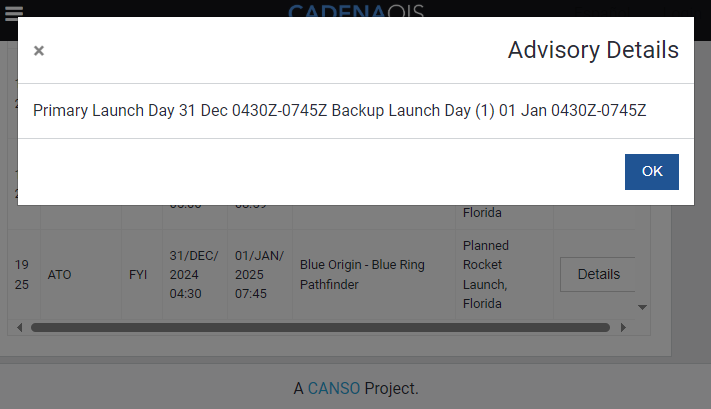Viewport: 711px width, 409px height.
Task: Click the 19 25 cell in the first column
Action: 22,274
